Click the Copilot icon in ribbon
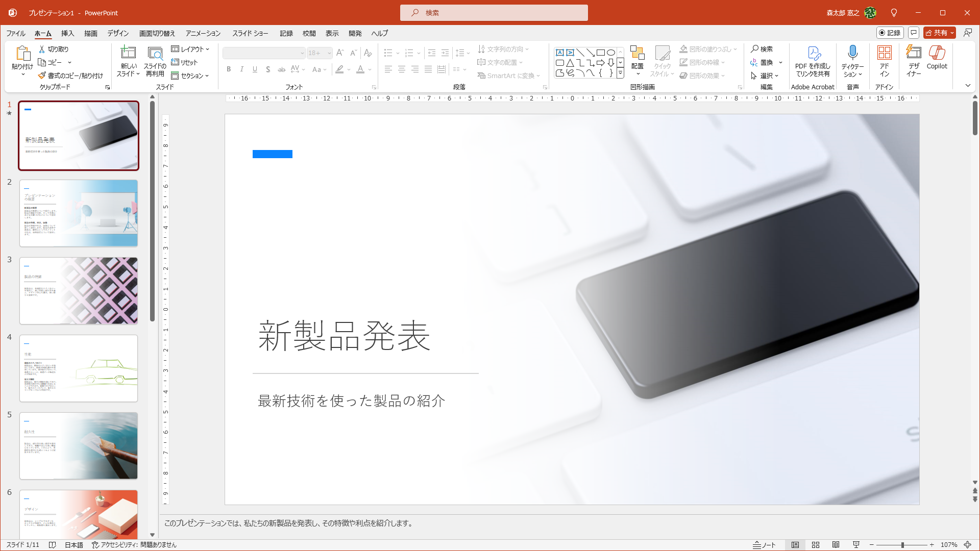This screenshot has height=551, width=980. point(937,53)
